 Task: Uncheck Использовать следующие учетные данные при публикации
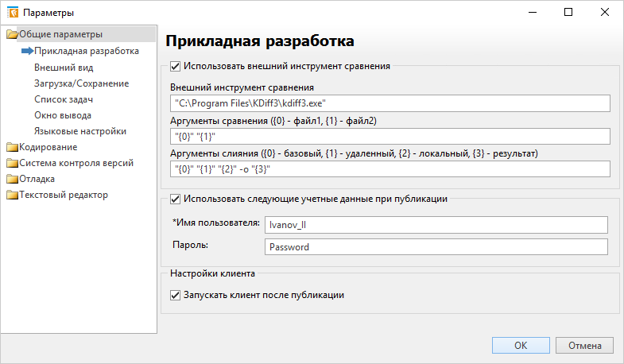pyautogui.click(x=176, y=199)
